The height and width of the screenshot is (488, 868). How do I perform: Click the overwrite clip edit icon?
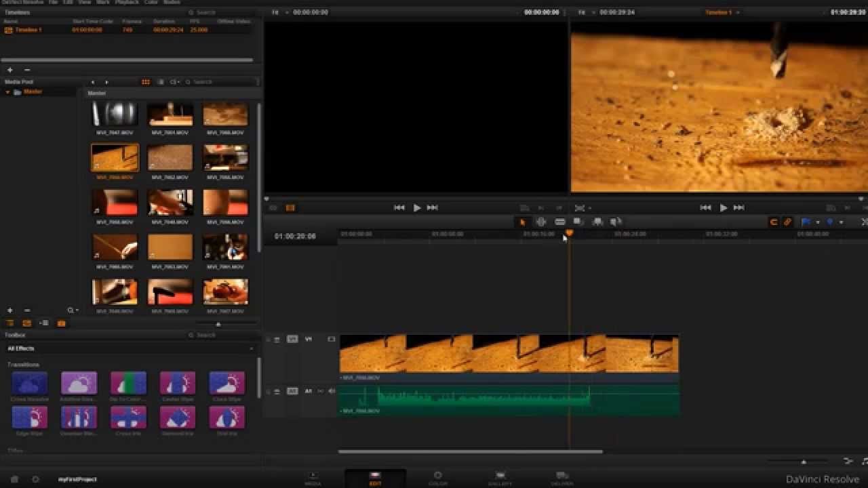point(597,222)
